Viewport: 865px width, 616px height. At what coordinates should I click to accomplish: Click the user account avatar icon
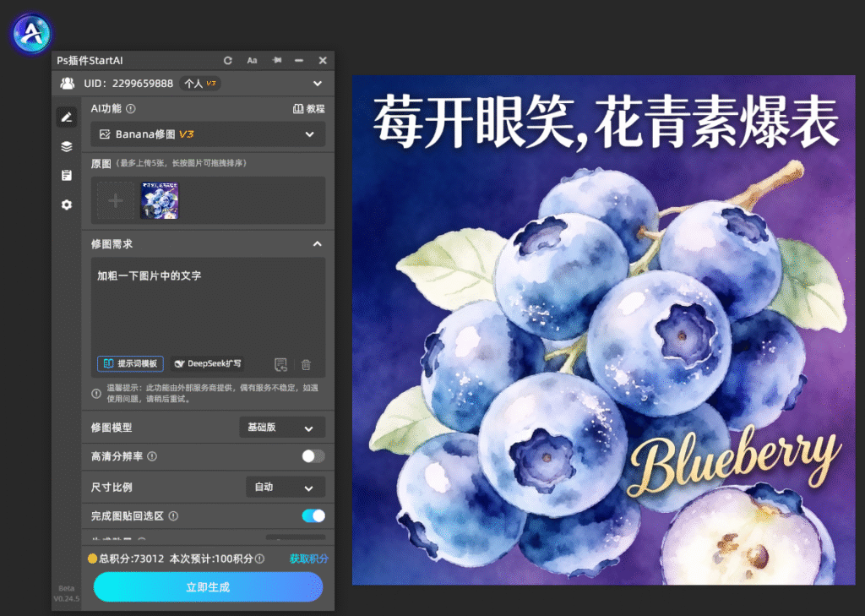[68, 84]
